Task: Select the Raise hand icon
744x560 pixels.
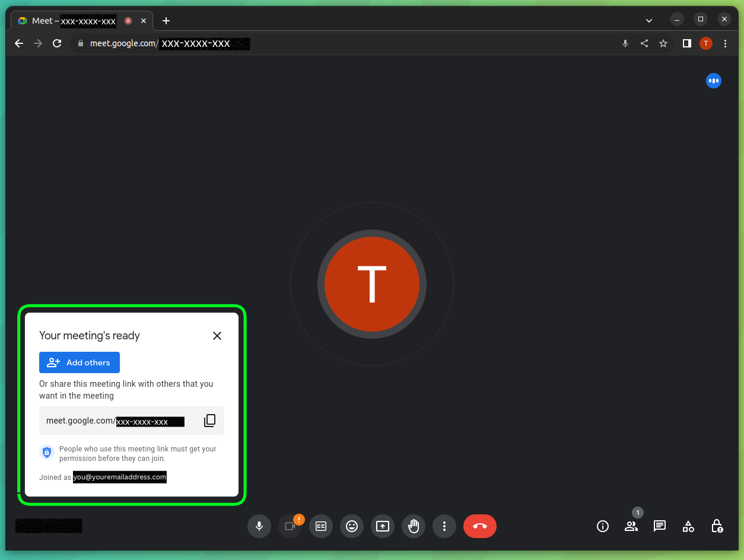Action: tap(413, 526)
